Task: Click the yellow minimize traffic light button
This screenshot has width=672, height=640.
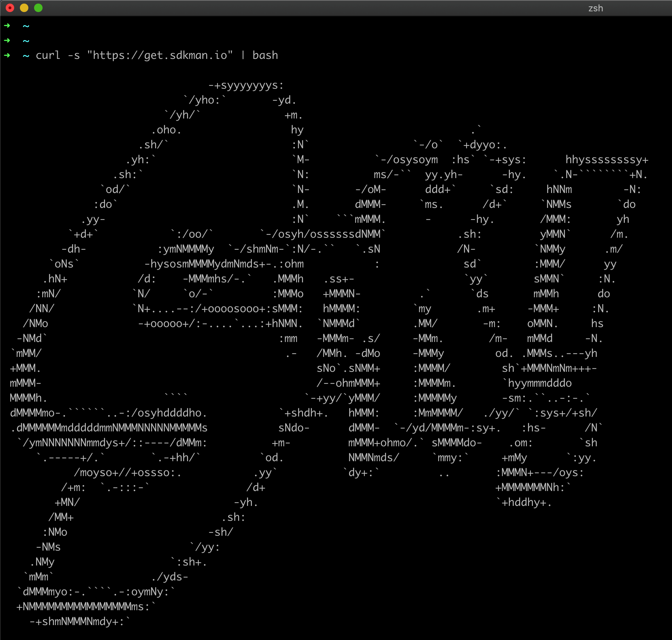Action: pos(24,8)
